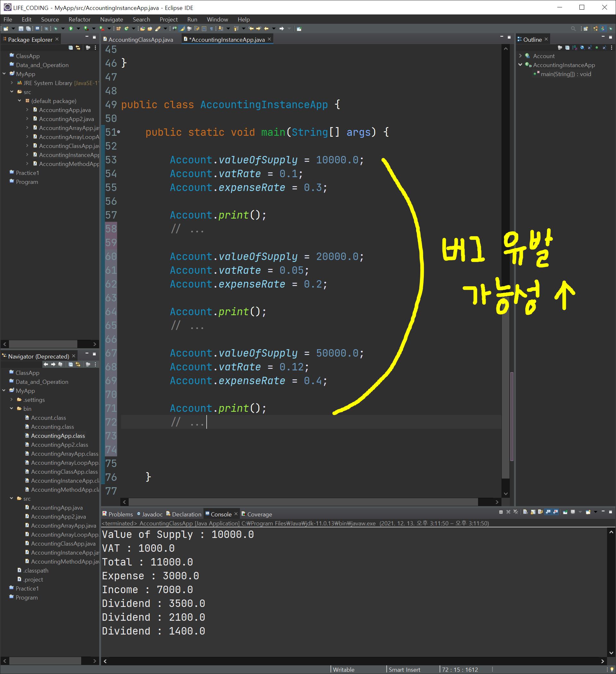
Task: Click the green Run button in toolbar
Action: [71, 29]
